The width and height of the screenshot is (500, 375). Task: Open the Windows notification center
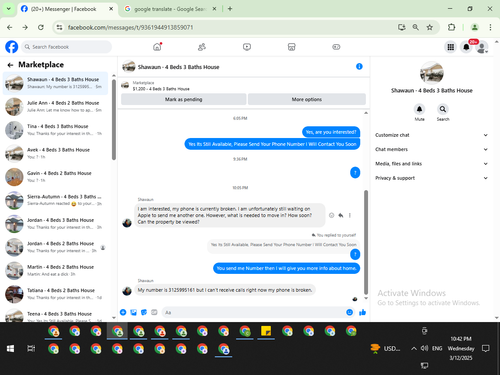click(486, 349)
